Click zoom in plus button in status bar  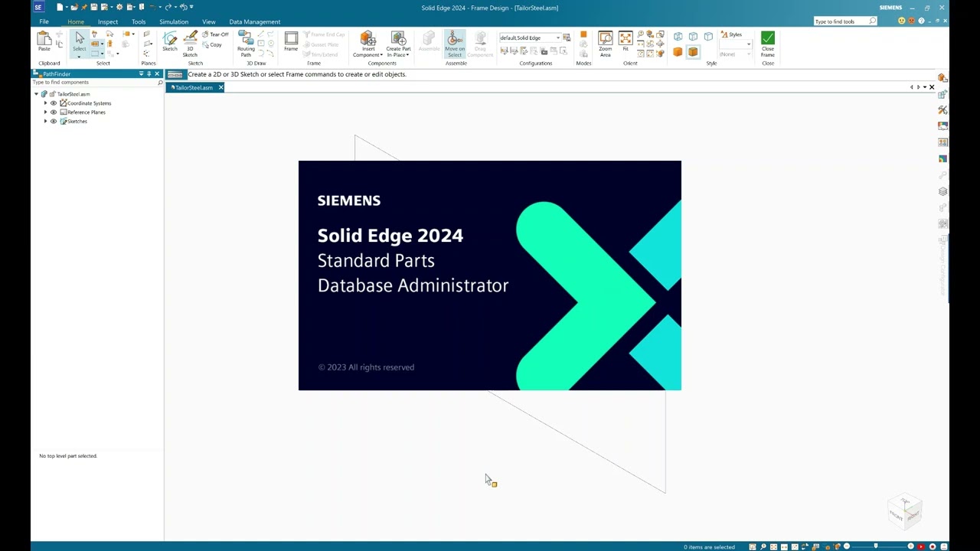[x=910, y=546]
